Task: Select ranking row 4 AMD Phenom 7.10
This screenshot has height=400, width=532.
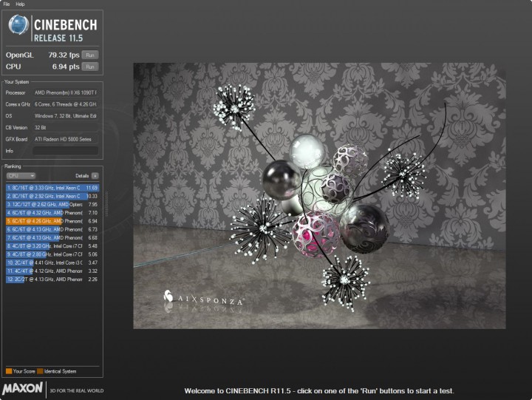Action: pos(52,212)
